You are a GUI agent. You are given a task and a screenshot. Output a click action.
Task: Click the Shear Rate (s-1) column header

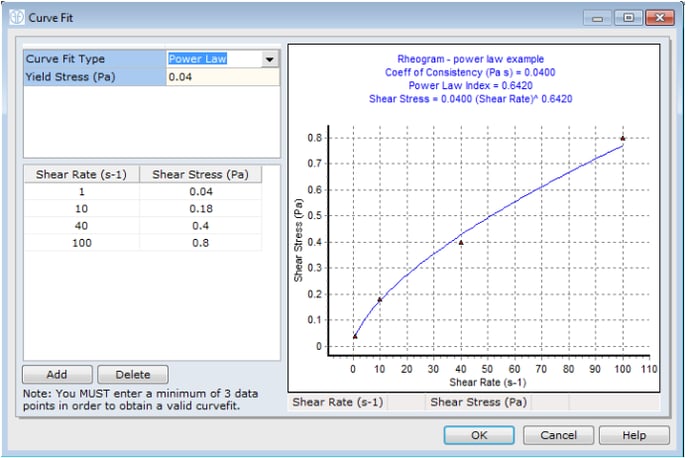(81, 174)
